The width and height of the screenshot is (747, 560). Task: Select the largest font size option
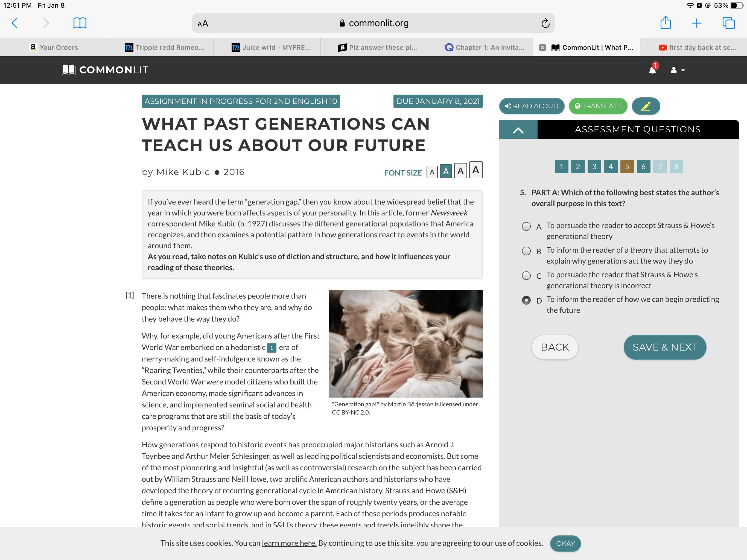475,170
